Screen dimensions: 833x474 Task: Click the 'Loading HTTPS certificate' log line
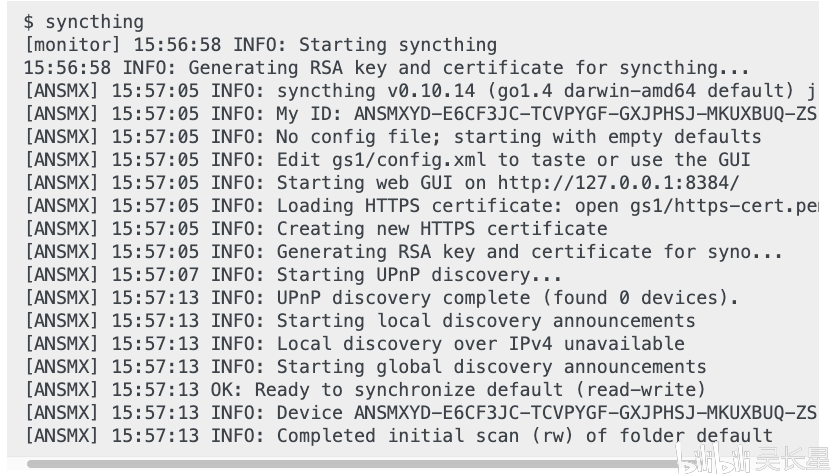tap(420, 206)
